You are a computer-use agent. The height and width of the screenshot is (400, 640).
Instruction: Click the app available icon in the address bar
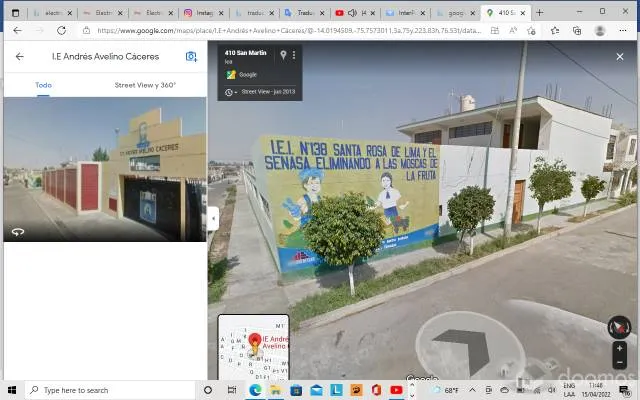pyautogui.click(x=495, y=31)
